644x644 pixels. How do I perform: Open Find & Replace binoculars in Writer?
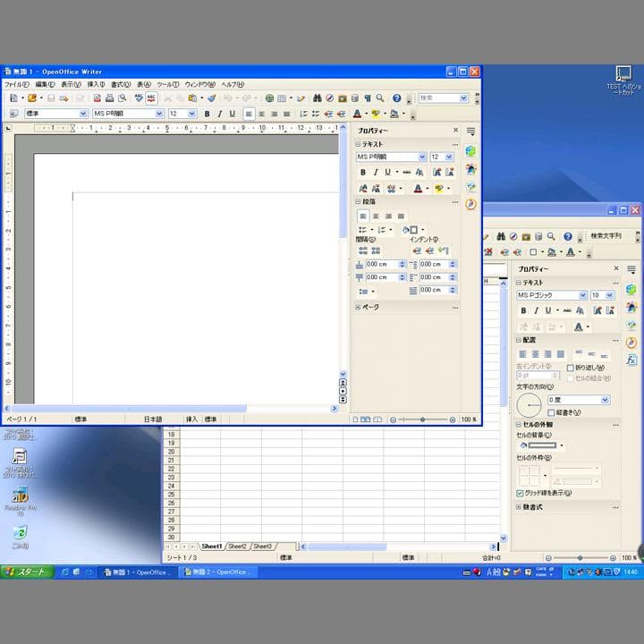click(317, 98)
